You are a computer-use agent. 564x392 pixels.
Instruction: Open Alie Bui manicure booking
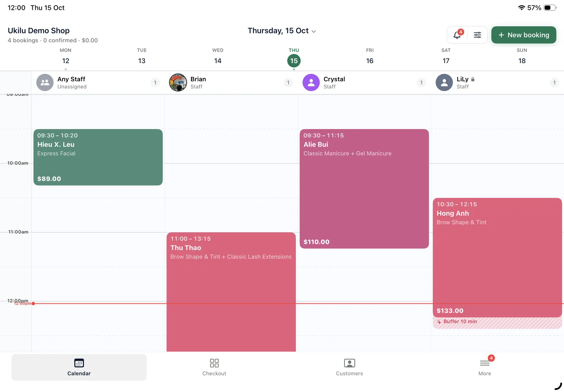[364, 189]
